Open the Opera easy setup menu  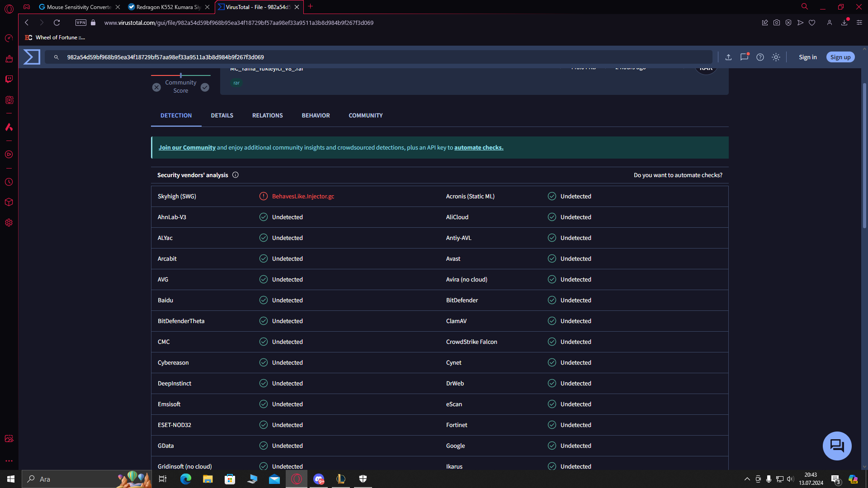tap(859, 23)
